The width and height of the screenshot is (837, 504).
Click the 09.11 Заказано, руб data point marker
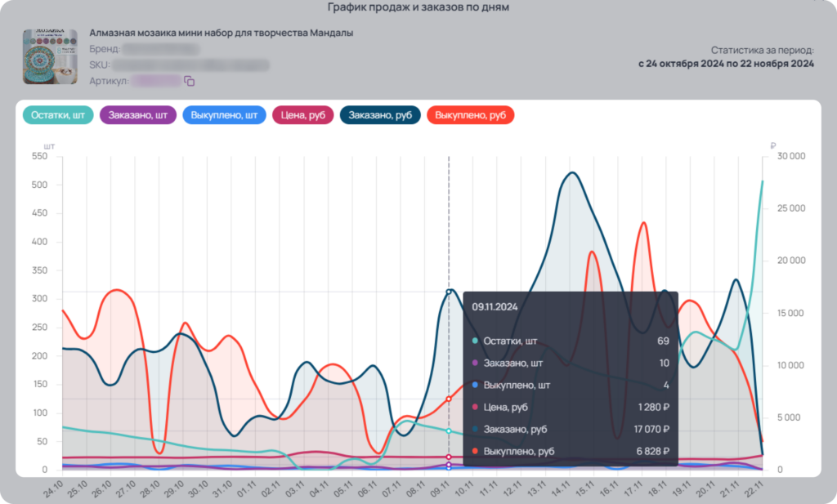449,292
